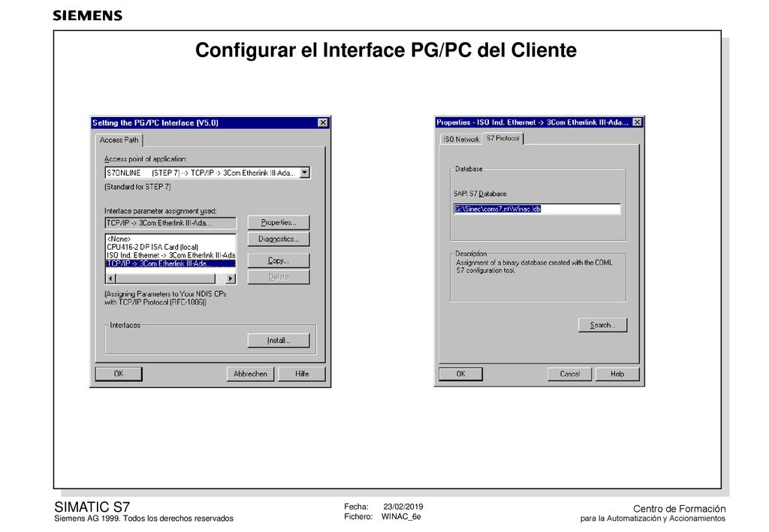Image resolution: width=769 pixels, height=532 pixels.
Task: Open Hilfe in PG/PC Interface dialog
Action: pyautogui.click(x=302, y=374)
